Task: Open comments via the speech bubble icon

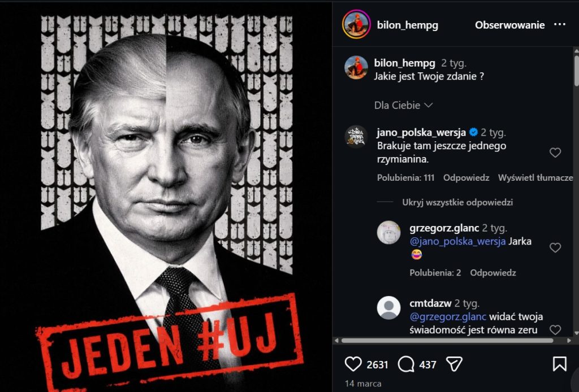Action: pos(406,364)
